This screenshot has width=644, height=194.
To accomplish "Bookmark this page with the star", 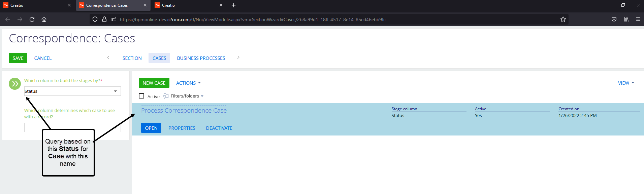I will tap(563, 20).
